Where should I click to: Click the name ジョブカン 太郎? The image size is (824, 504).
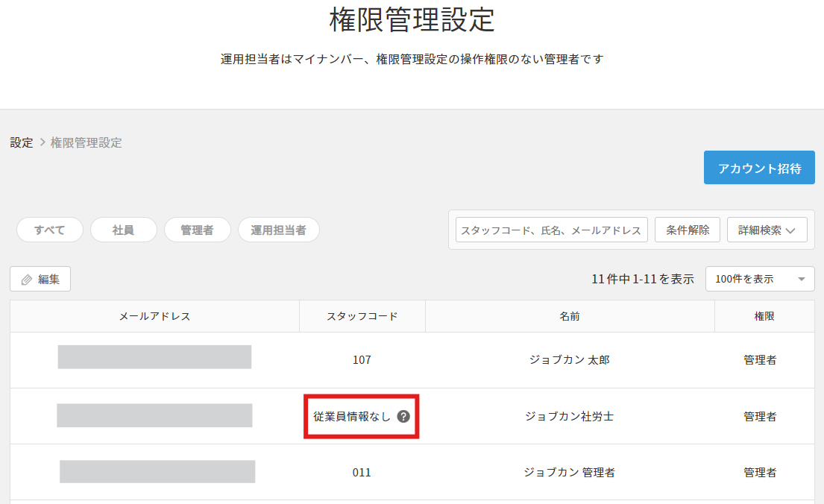(570, 360)
